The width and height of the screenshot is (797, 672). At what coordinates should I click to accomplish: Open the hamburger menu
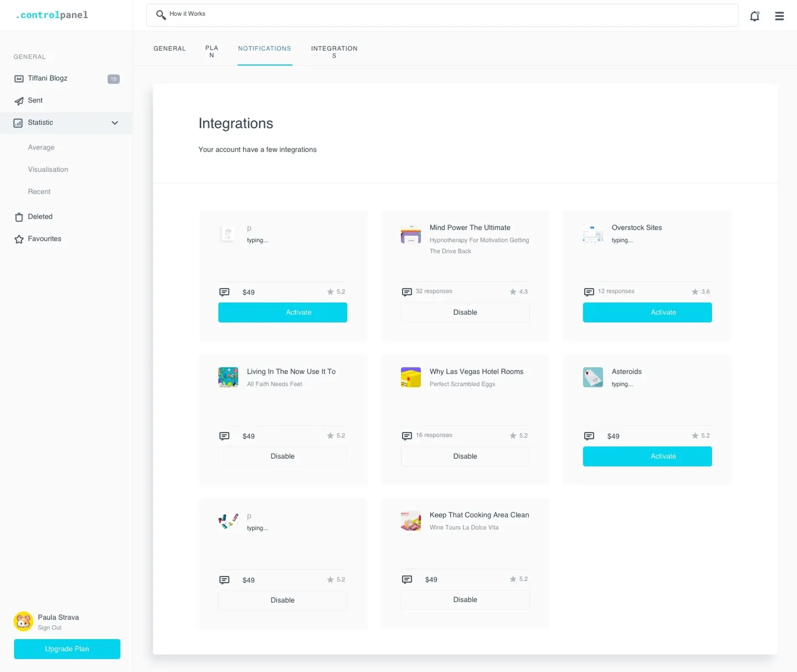coord(779,15)
